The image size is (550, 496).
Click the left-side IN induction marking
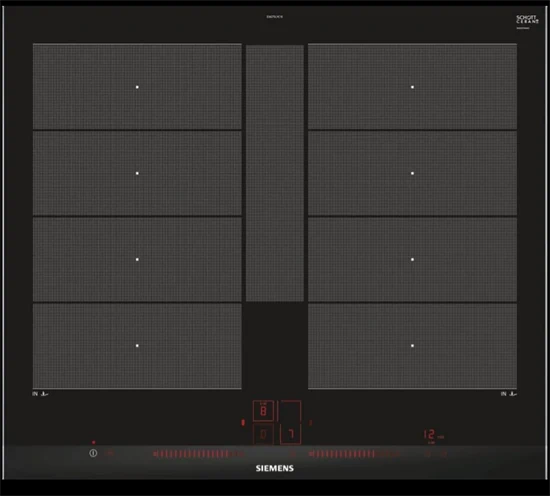[40, 394]
